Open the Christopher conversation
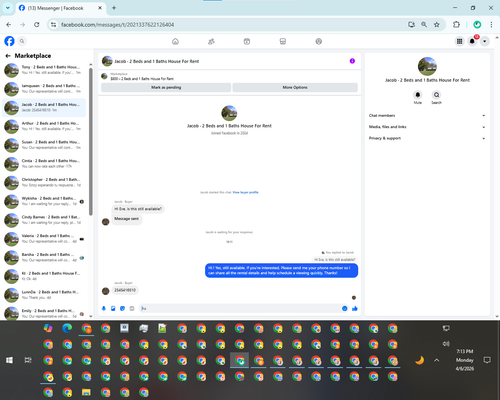Screen dimensions: 500x400 click(44, 182)
